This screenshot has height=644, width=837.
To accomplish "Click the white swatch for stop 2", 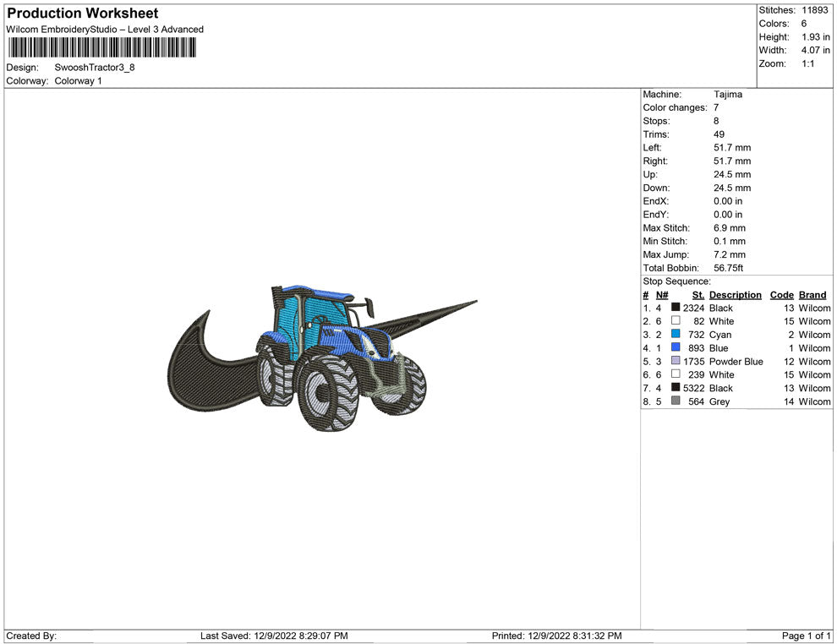I will [x=676, y=320].
